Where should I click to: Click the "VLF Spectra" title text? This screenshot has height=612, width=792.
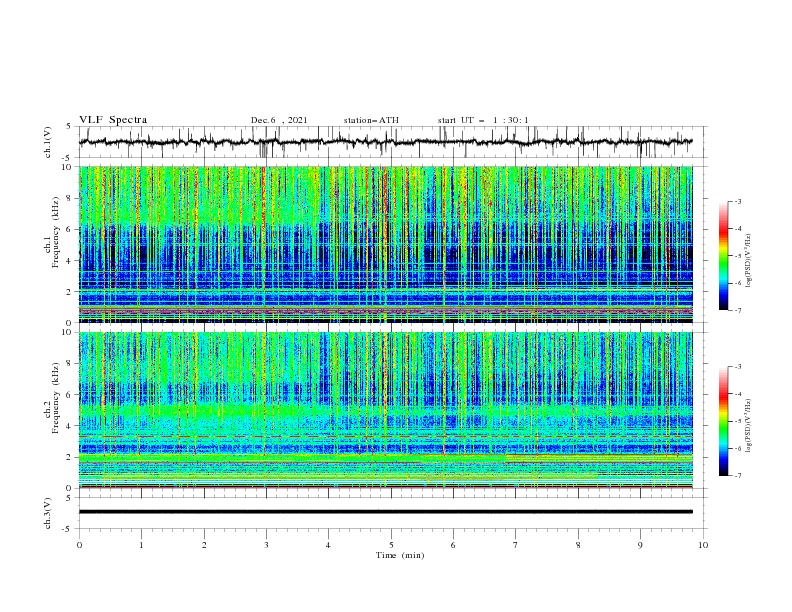pos(113,120)
